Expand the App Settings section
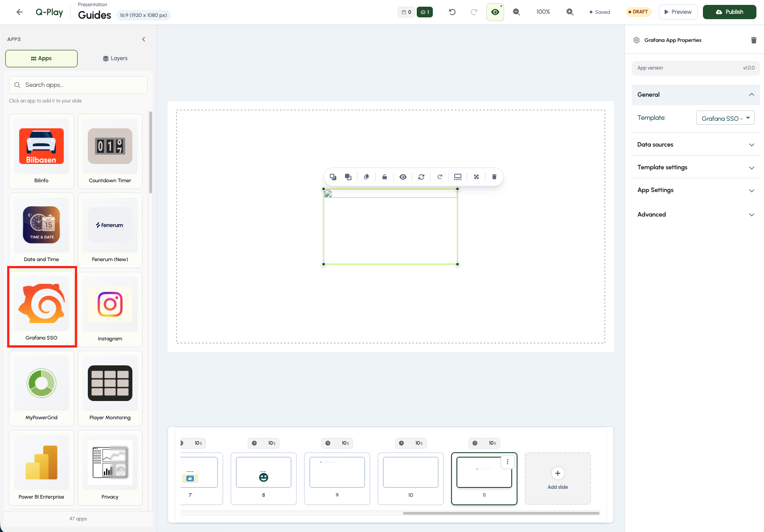The height and width of the screenshot is (532, 764). pos(696,190)
